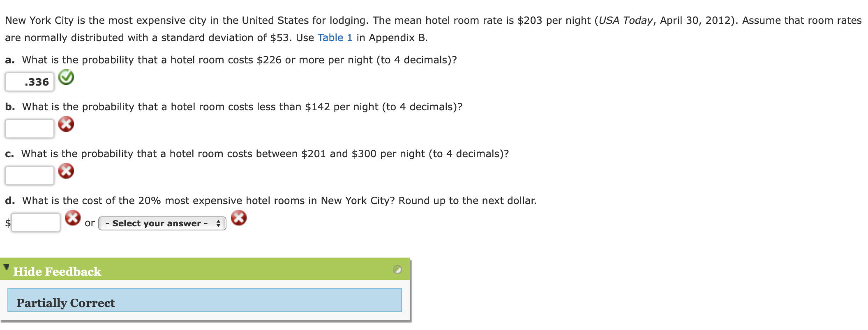Viewport: 868px width, 330px height.
Task: Click the dropdown stepper arrows in part d
Action: point(217,223)
